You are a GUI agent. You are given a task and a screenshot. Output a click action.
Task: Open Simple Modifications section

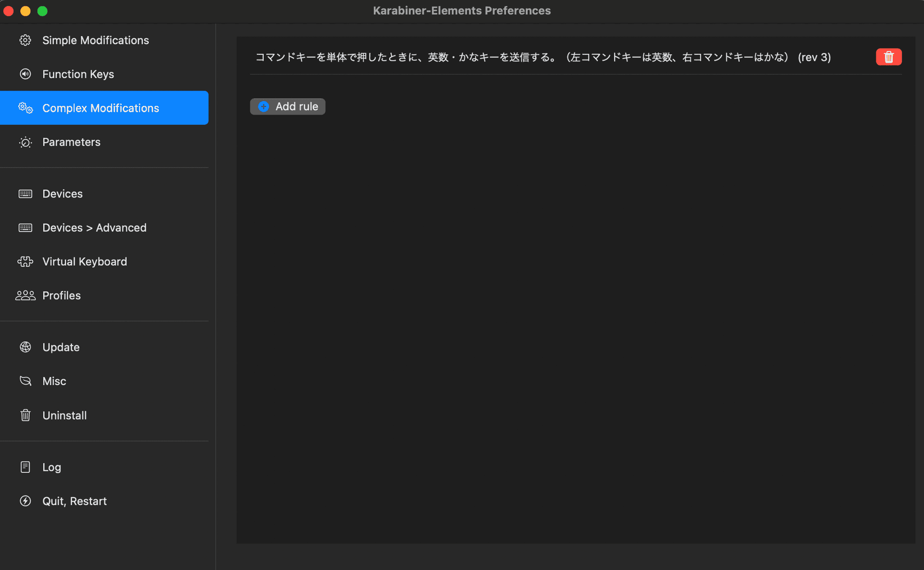tap(96, 40)
